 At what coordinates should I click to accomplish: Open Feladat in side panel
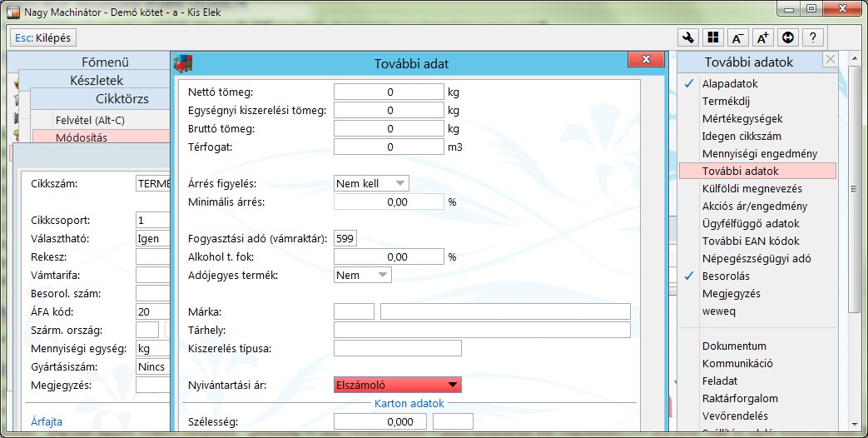coord(720,381)
